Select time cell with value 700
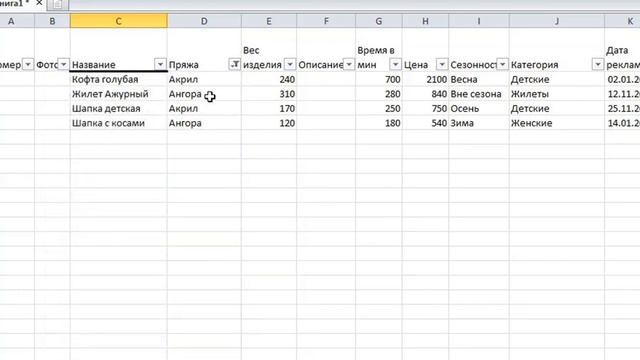Image resolution: width=640 pixels, height=360 pixels. pos(379,79)
